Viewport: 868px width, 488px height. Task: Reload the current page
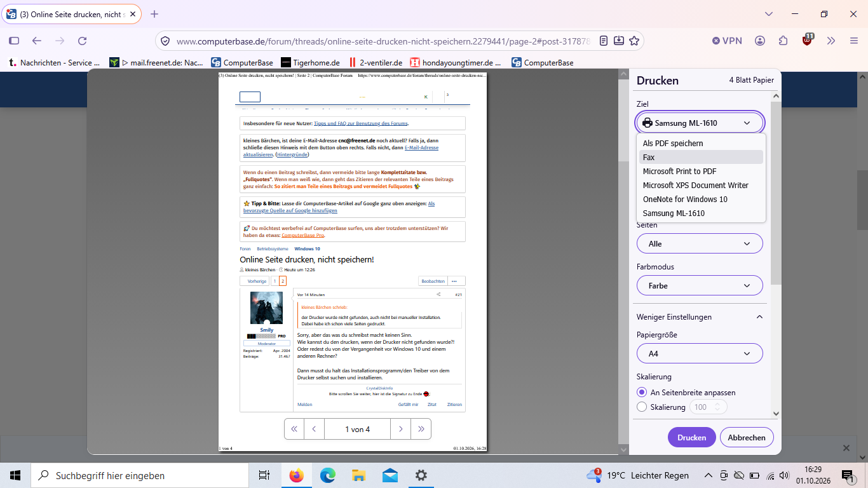(x=82, y=41)
